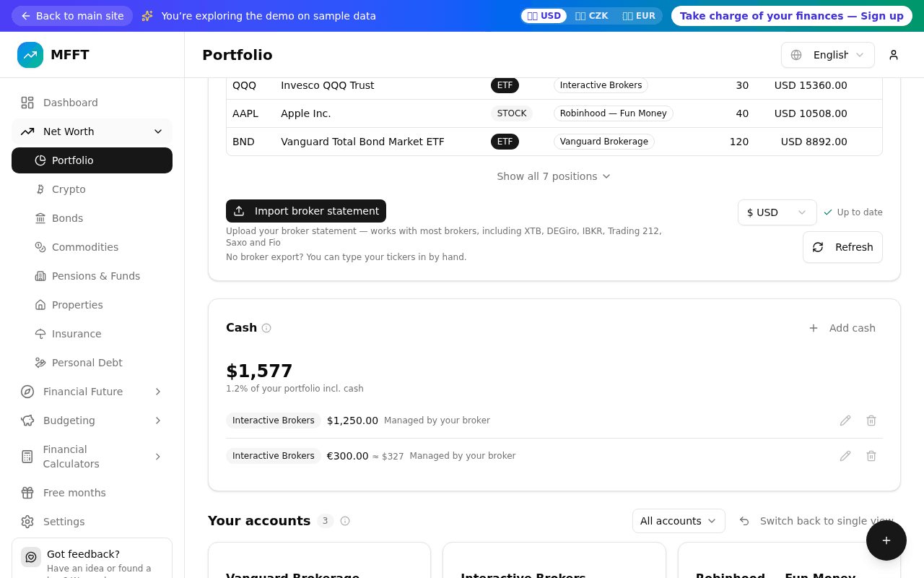Expand Show all 7 positions
The image size is (924, 578).
coord(554,176)
